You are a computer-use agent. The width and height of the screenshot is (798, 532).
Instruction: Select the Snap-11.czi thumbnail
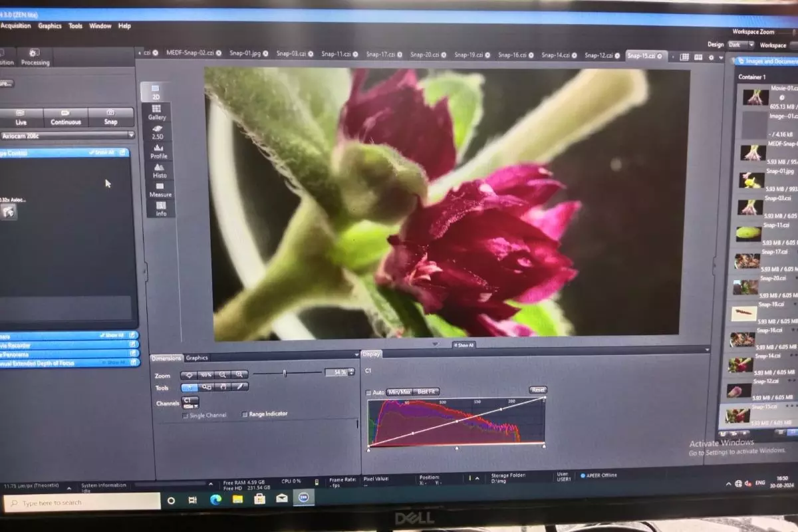pyautogui.click(x=749, y=233)
